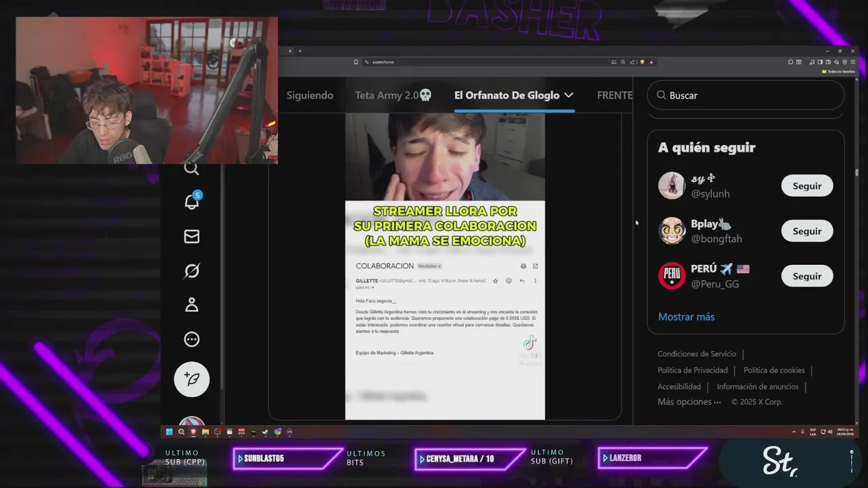
Task: Open the Accesibilidad footer link
Action: (x=679, y=386)
